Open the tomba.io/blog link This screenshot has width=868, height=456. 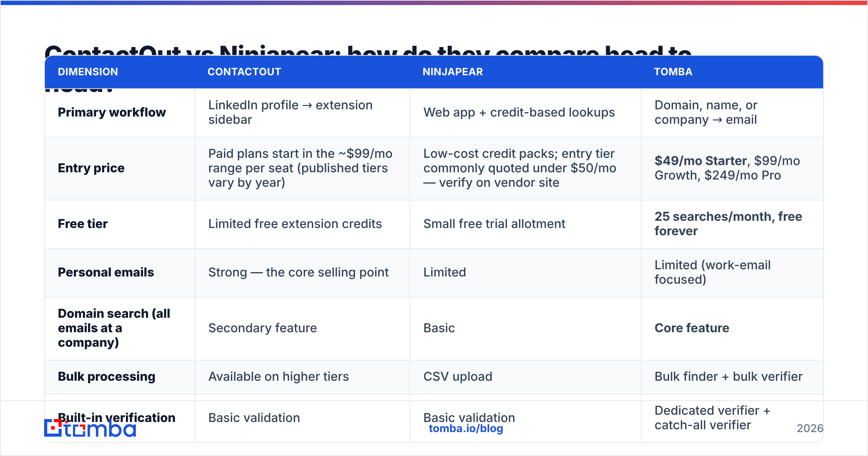click(466, 428)
